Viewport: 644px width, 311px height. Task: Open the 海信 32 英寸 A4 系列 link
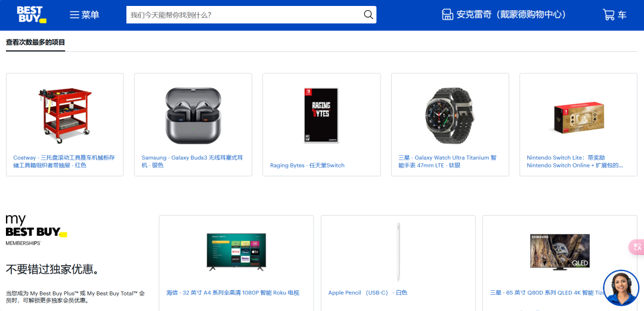click(x=233, y=293)
